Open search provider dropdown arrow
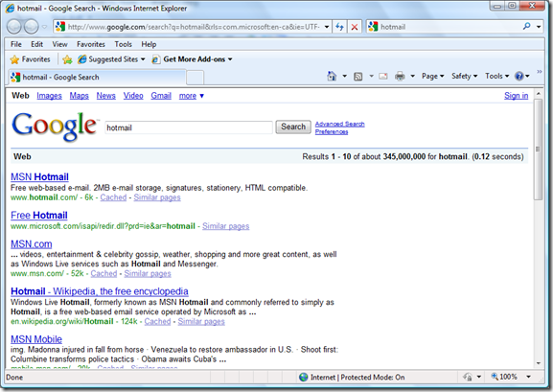Viewport: 553px width, 392px height. [539, 27]
